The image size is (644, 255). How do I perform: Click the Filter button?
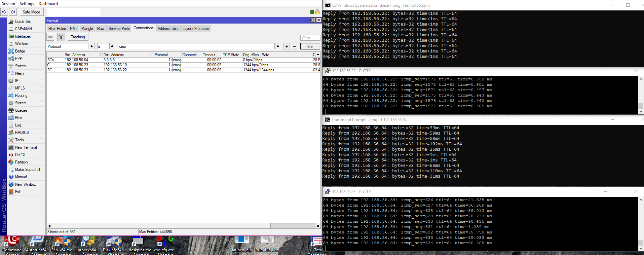310,46
